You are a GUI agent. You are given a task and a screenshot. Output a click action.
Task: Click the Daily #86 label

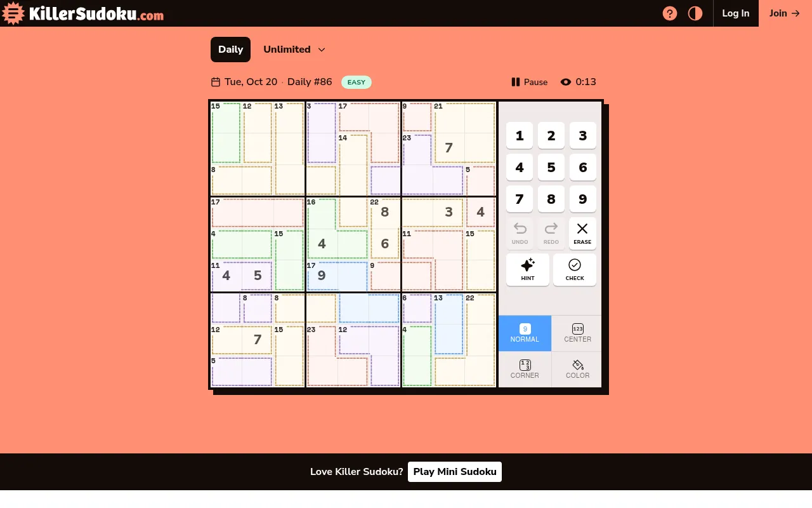point(310,82)
